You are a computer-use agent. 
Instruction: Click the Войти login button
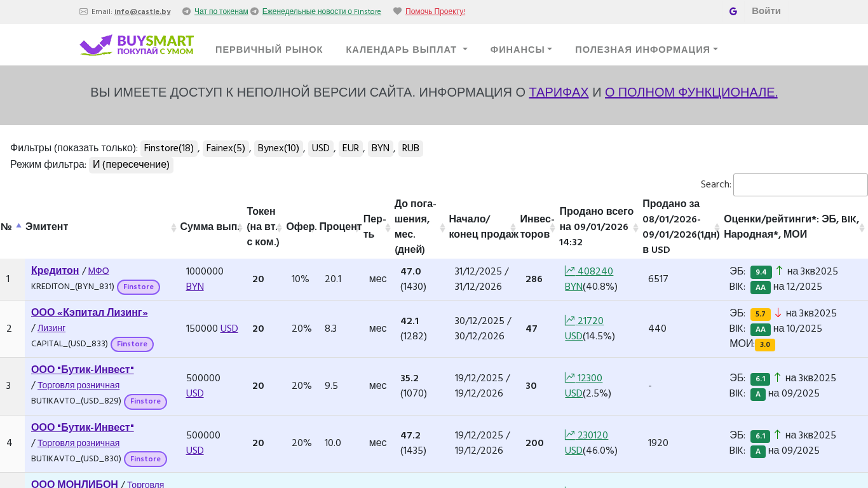[766, 11]
